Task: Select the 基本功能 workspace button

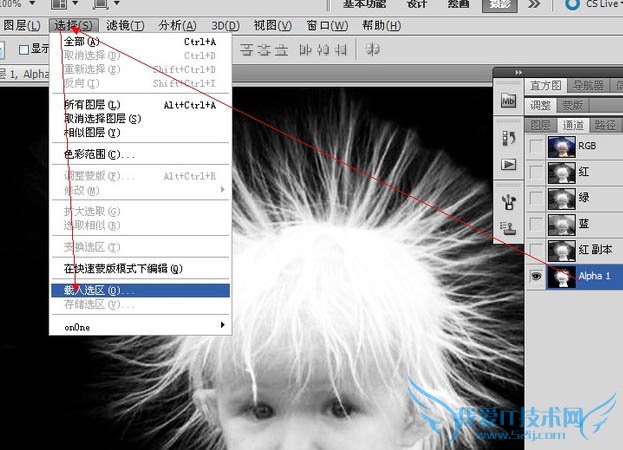Action: 364,4
